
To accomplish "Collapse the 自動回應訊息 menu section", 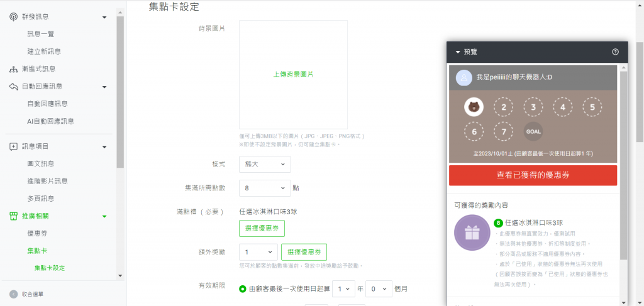I will click(x=104, y=87).
